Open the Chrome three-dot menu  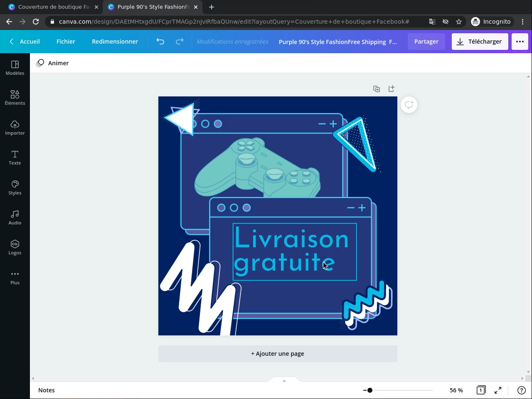point(523,22)
